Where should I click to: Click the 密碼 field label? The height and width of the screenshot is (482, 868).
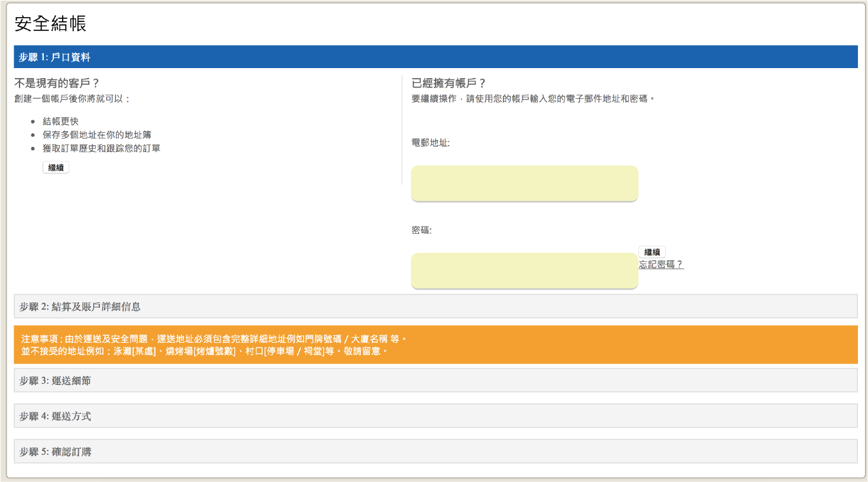coord(420,228)
